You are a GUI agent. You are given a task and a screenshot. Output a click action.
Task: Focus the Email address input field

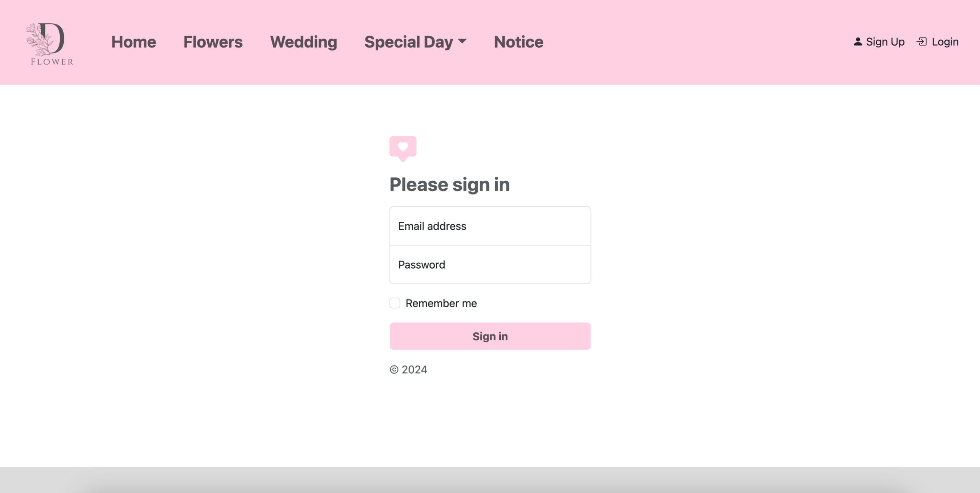click(x=490, y=226)
